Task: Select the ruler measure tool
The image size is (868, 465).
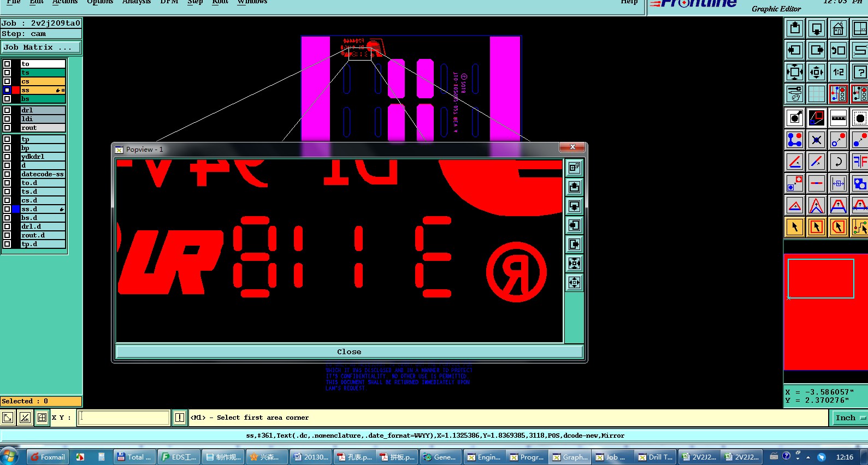Action: click(839, 118)
